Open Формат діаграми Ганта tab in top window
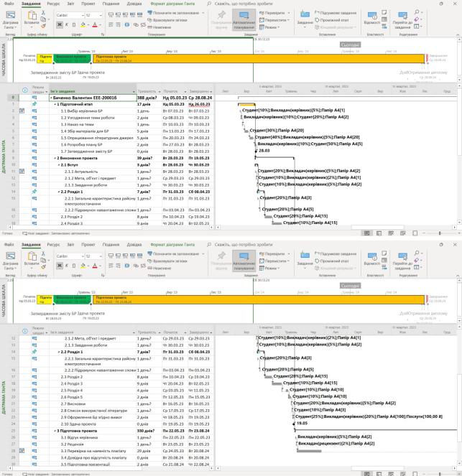The width and height of the screenshot is (462, 476). click(x=172, y=4)
